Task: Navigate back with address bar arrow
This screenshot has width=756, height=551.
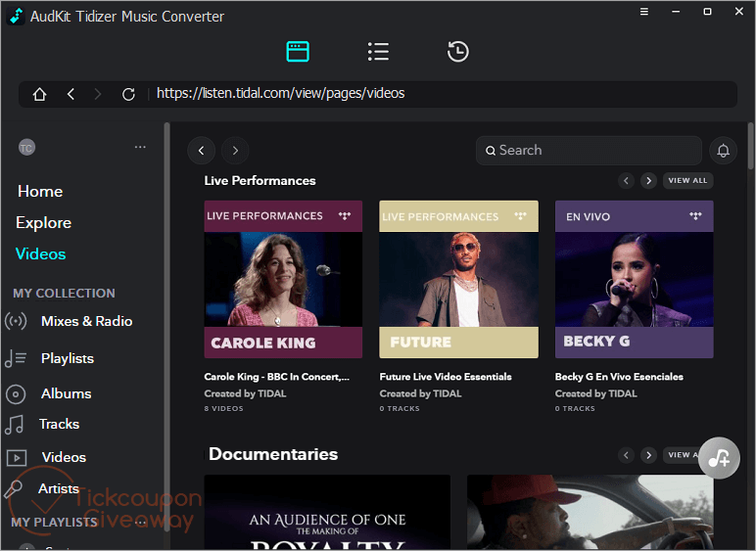Action: point(71,94)
